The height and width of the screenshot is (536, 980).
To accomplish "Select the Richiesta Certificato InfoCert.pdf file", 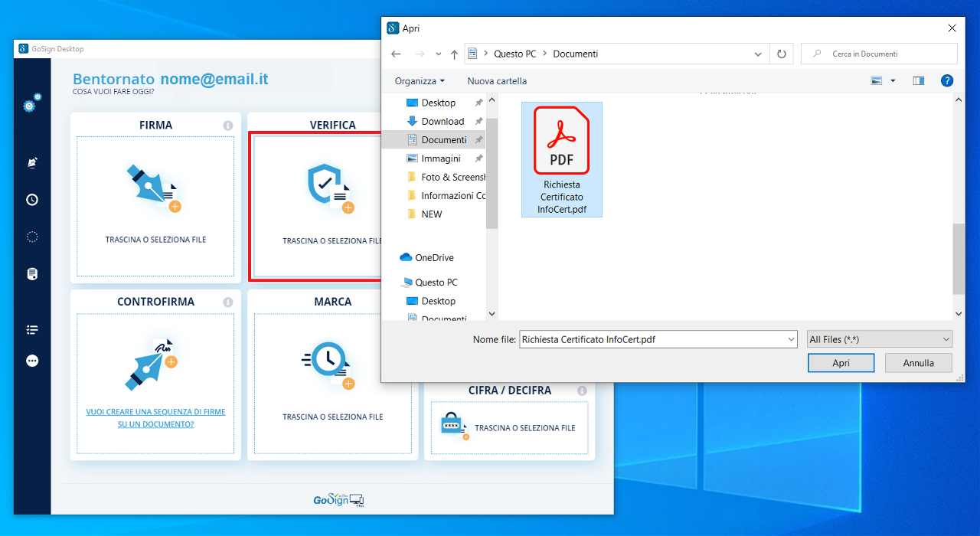I will pyautogui.click(x=562, y=159).
